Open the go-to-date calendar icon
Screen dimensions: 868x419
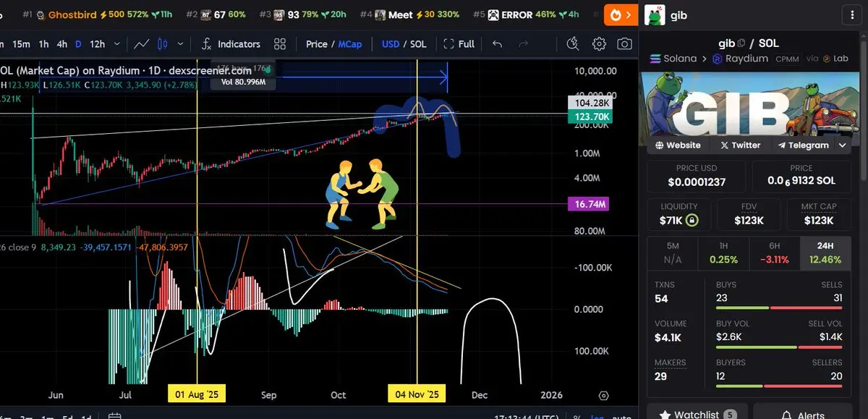point(114,416)
